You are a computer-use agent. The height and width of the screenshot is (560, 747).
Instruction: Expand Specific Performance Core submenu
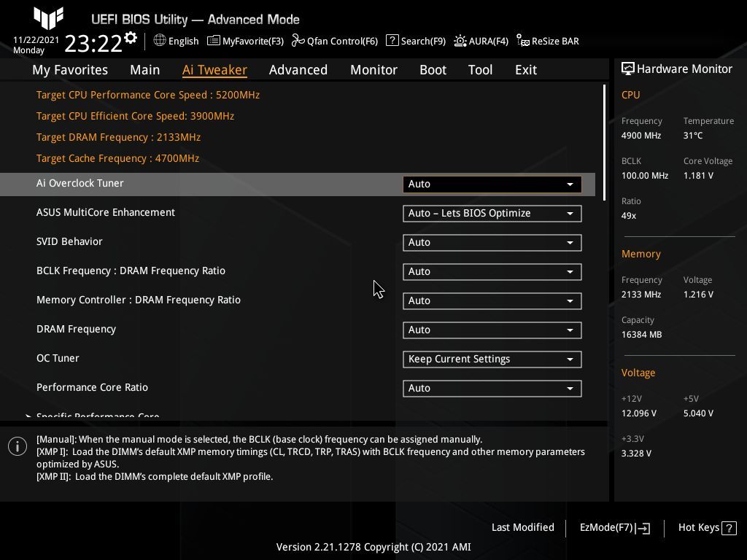click(x=98, y=415)
